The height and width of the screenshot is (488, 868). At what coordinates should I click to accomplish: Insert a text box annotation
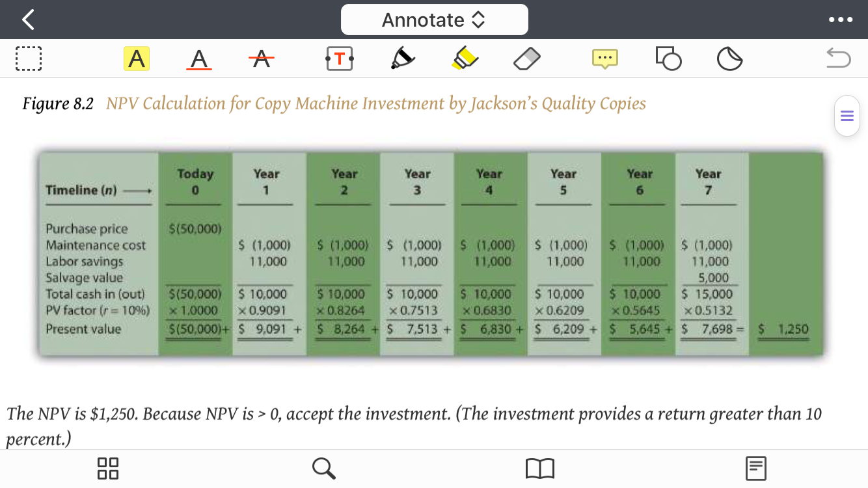(339, 58)
